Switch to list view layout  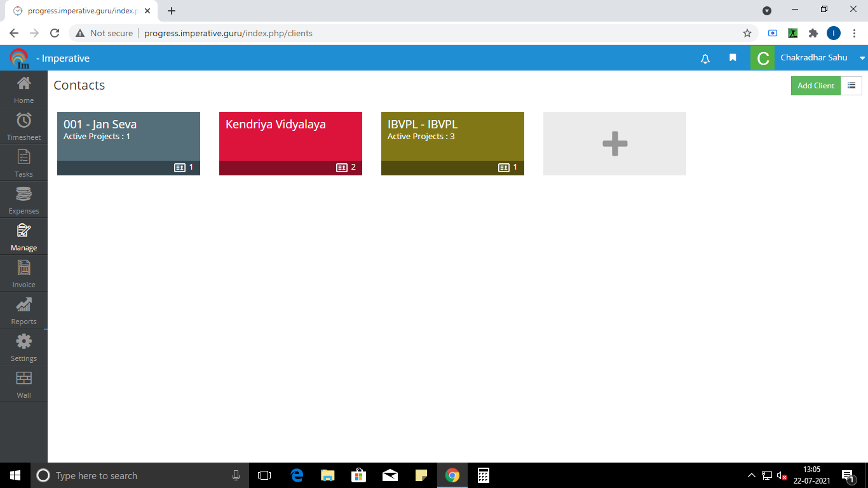click(x=851, y=86)
